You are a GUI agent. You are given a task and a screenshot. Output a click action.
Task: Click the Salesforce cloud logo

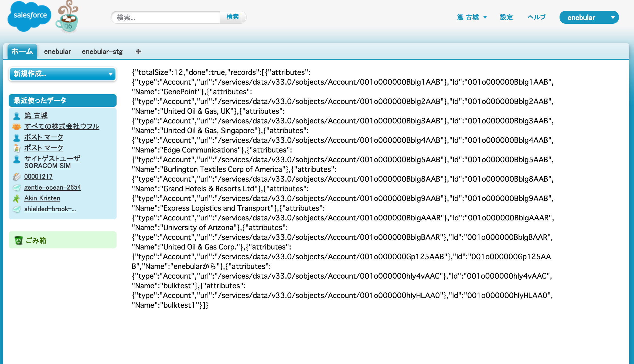29,16
